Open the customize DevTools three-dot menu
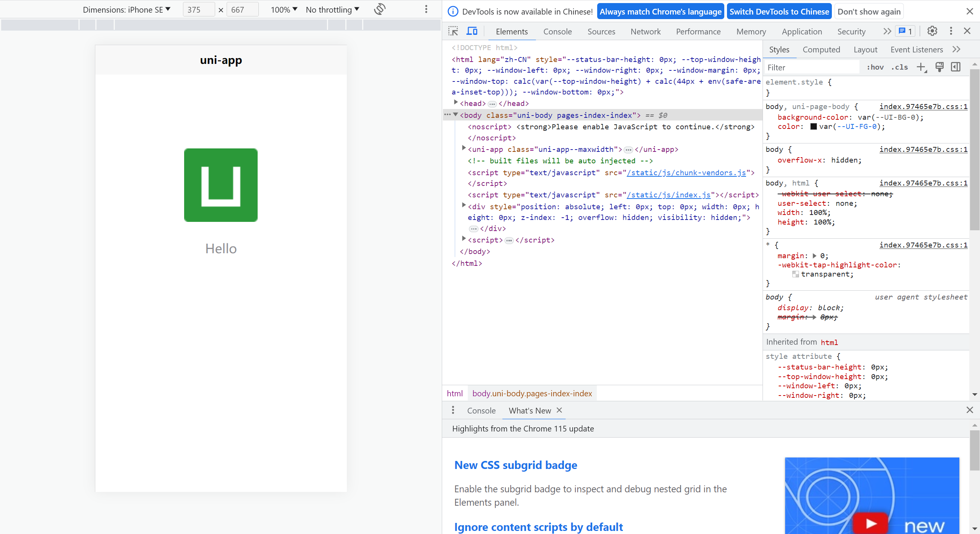The width and height of the screenshot is (980, 534). point(951,31)
